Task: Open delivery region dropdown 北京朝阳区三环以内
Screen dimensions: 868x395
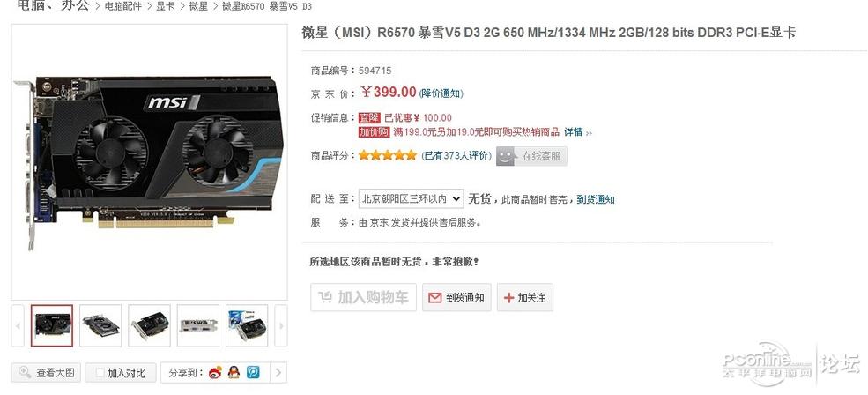Action: (x=411, y=199)
